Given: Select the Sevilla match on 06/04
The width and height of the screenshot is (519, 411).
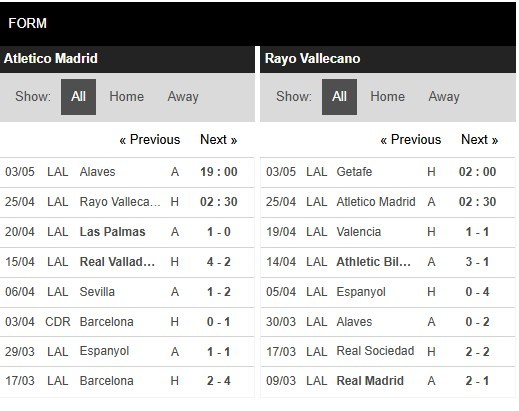Looking at the screenshot, I should pos(127,292).
